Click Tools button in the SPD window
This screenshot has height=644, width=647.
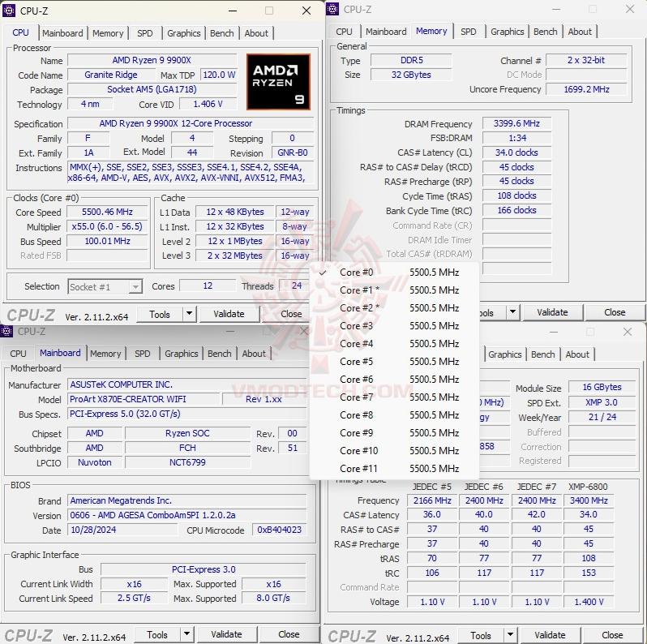481,635
